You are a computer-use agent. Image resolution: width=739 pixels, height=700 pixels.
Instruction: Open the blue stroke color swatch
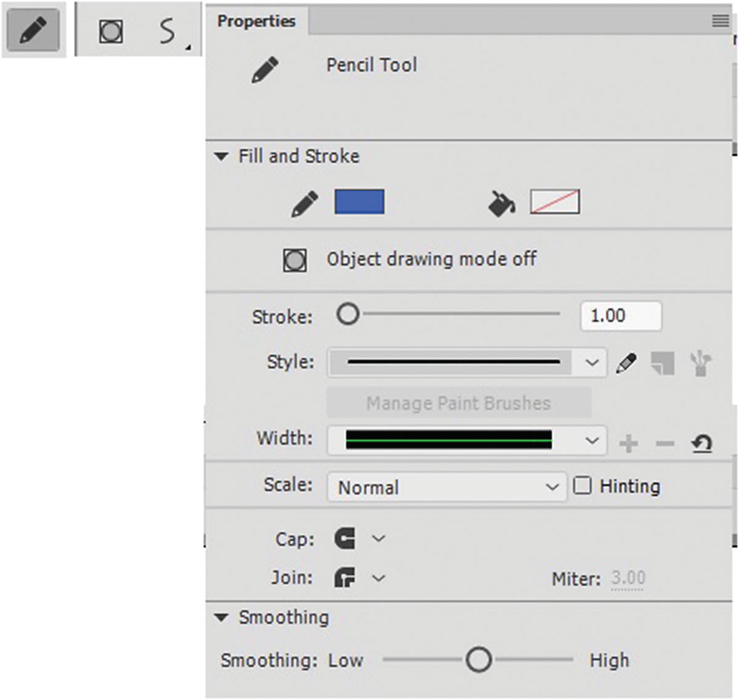coord(359,202)
